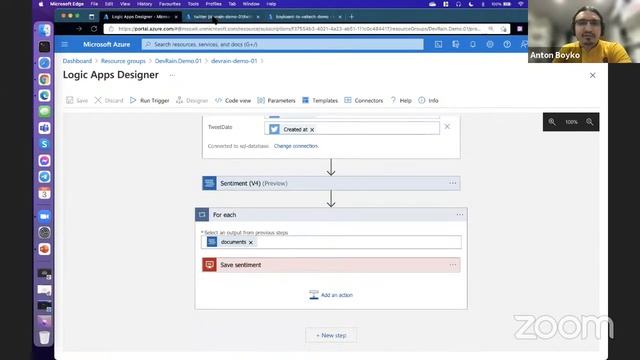Open Telegram from the dock
This screenshot has width=640, height=360.
coord(44,177)
